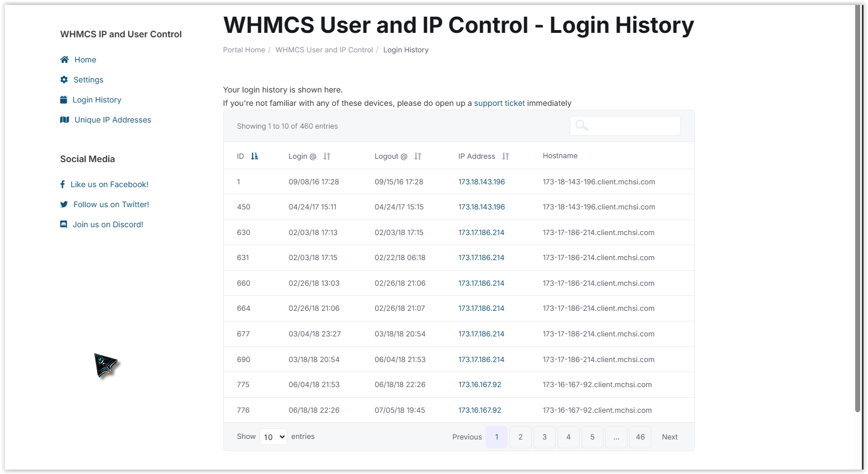Click IP 173.17.186.214 in row ID 677
Screen dimensions: 868x474
[x=481, y=334]
